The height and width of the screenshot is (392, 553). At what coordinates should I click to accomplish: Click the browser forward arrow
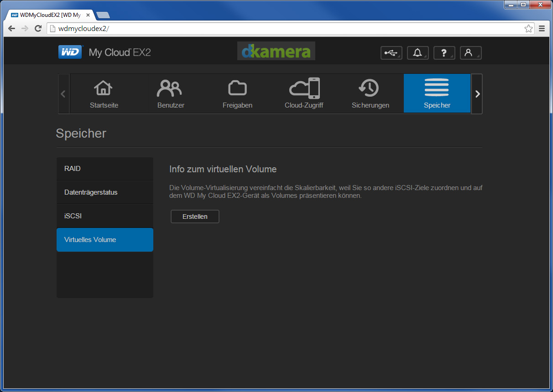(25, 28)
